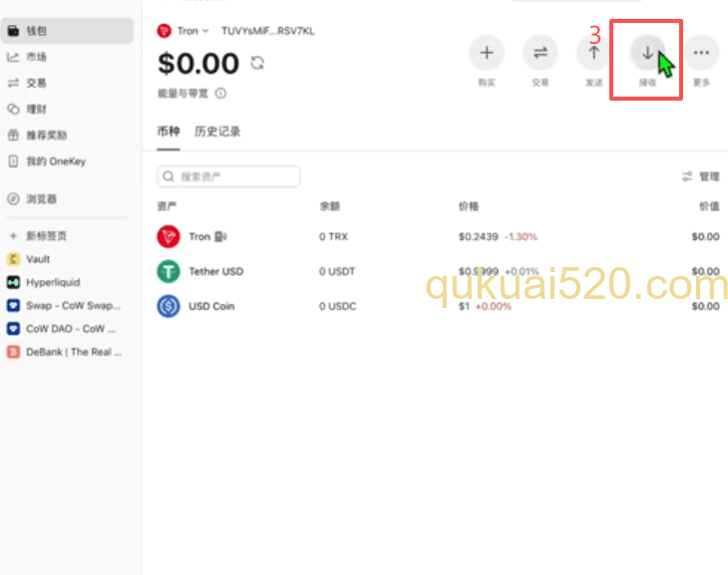This screenshot has height=575, width=728.
Task: Open 我的 OneKey sidebar item
Action: (x=67, y=161)
